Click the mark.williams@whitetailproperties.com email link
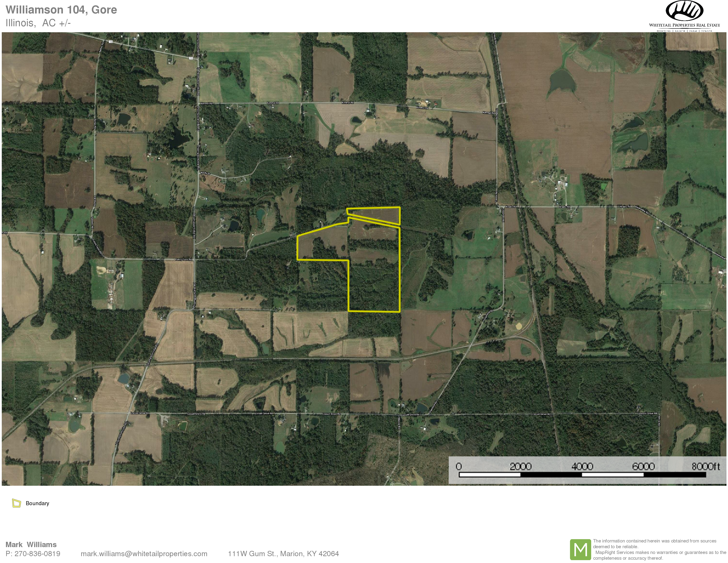The image size is (728, 563). (x=144, y=554)
